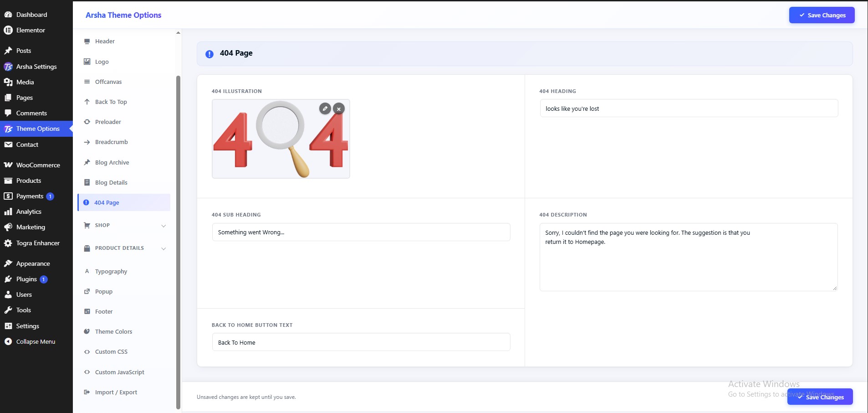
Task: Focus the 404 Description textarea
Action: (x=689, y=257)
